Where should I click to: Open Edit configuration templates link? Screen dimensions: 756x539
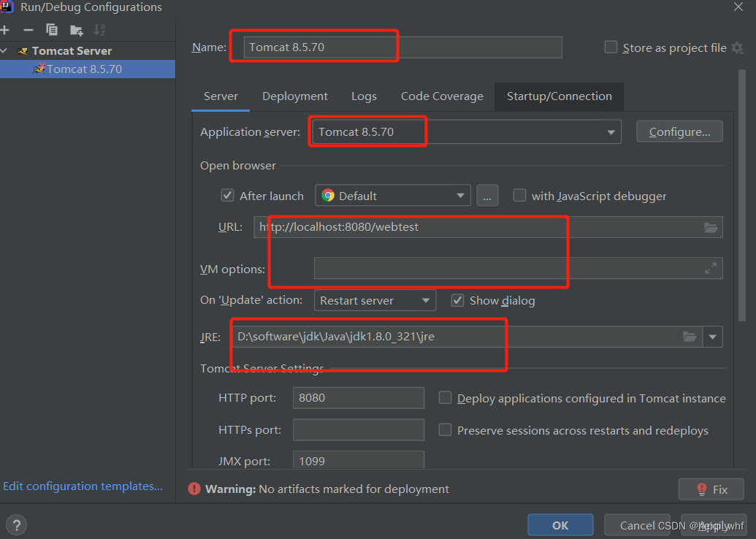pyautogui.click(x=83, y=486)
